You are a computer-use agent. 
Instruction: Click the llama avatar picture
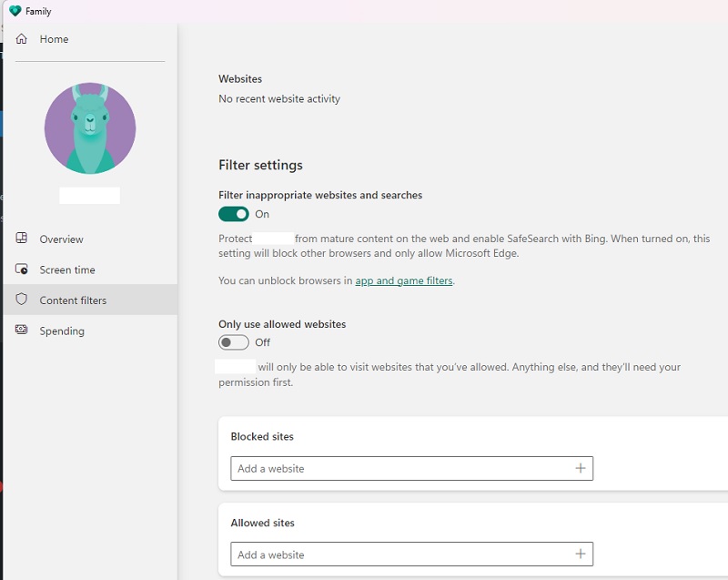(90, 127)
